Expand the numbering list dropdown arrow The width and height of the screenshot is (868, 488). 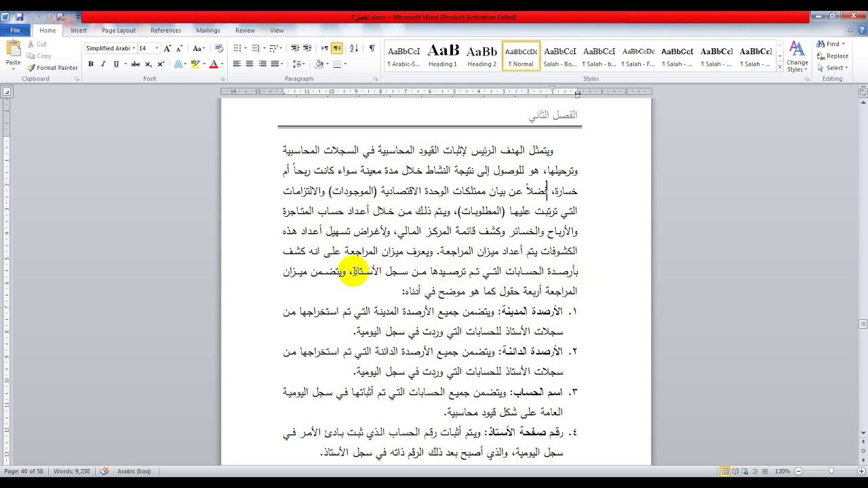[x=263, y=48]
